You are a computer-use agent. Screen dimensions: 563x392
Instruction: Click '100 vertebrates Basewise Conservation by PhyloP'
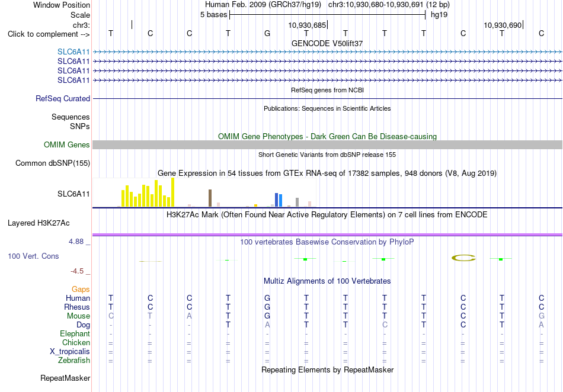(x=327, y=242)
